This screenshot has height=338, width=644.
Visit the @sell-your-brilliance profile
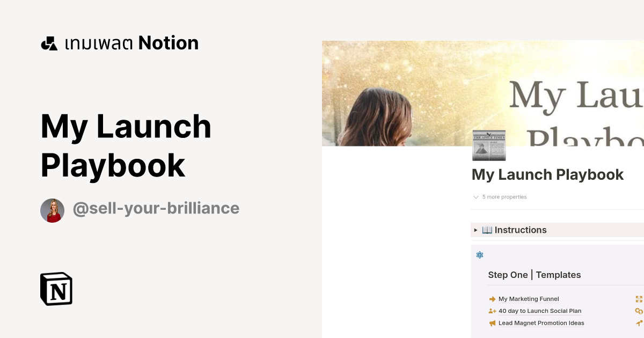click(x=156, y=208)
